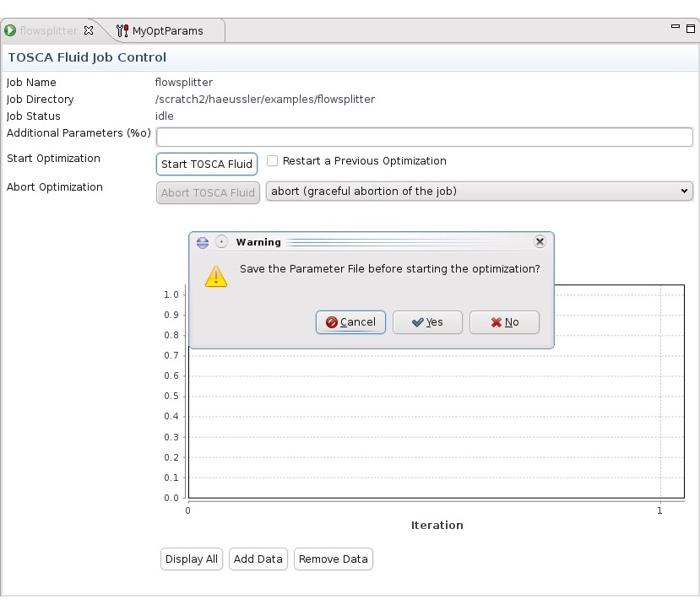Click the Warning dialog window menu icon

pos(203,243)
